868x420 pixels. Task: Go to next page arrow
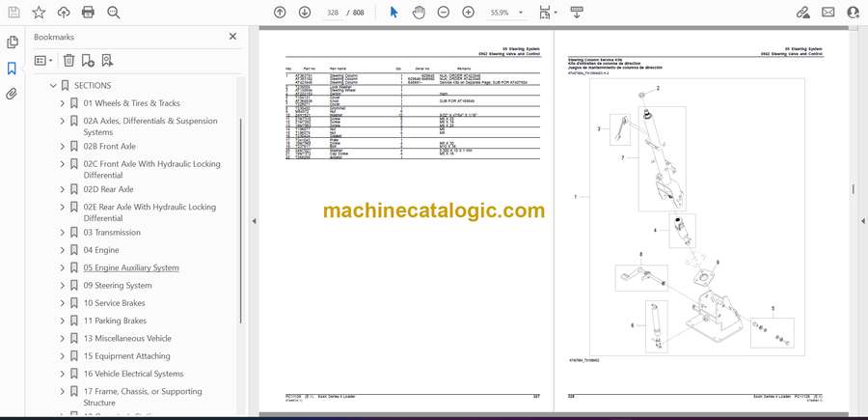pos(305,13)
